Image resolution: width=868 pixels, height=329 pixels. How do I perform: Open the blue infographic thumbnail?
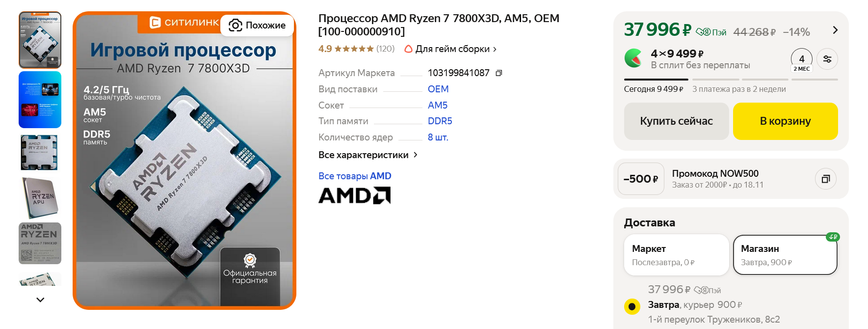pyautogui.click(x=40, y=100)
